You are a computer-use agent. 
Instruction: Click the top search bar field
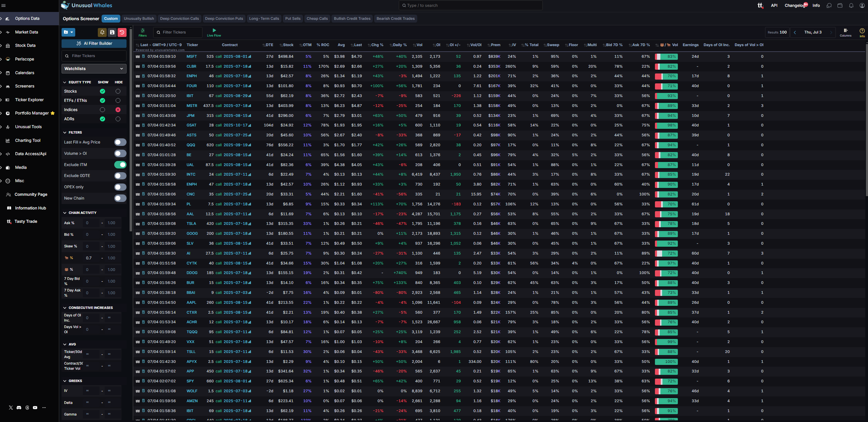pyautogui.click(x=470, y=5)
